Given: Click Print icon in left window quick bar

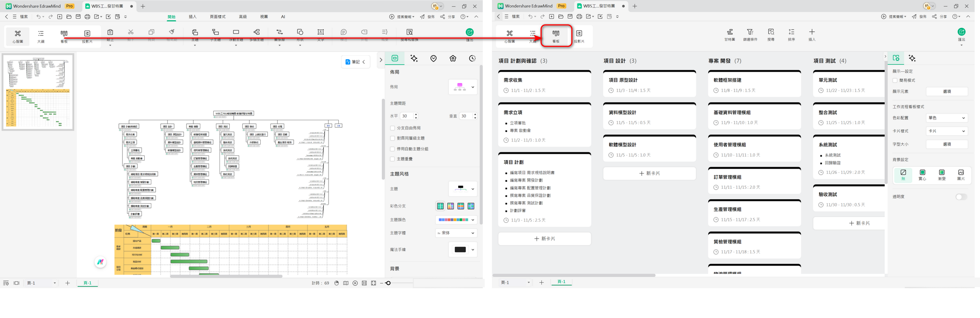Looking at the screenshot, I should click(87, 17).
